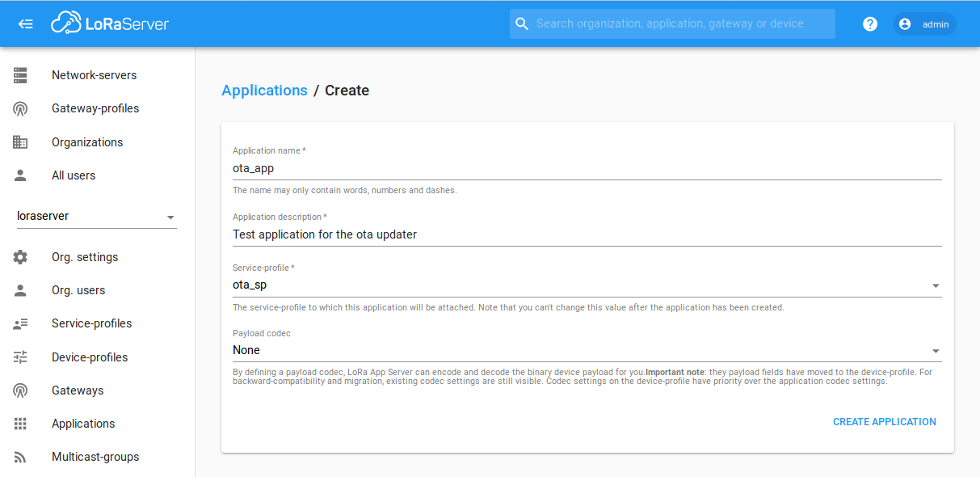Expand the Service-profile dropdown
The width and height of the screenshot is (980, 477).
pyautogui.click(x=936, y=285)
